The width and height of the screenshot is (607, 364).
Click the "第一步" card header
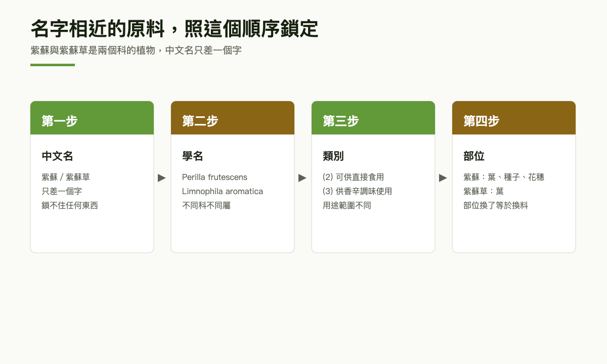92,118
